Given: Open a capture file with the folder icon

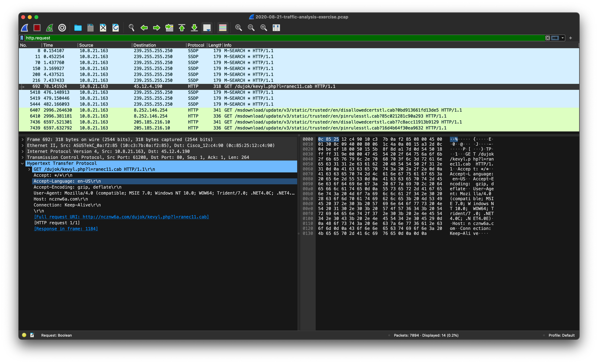Looking at the screenshot, I should (x=78, y=28).
